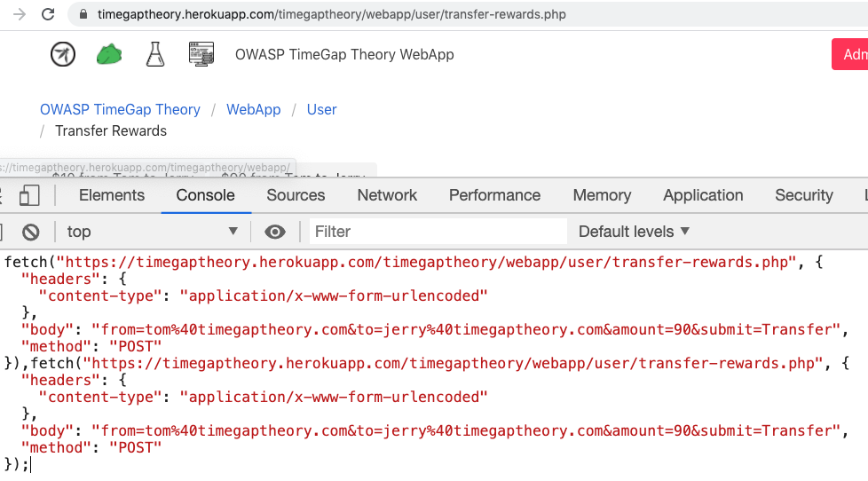
Task: Click the address bar URL
Action: (332, 14)
